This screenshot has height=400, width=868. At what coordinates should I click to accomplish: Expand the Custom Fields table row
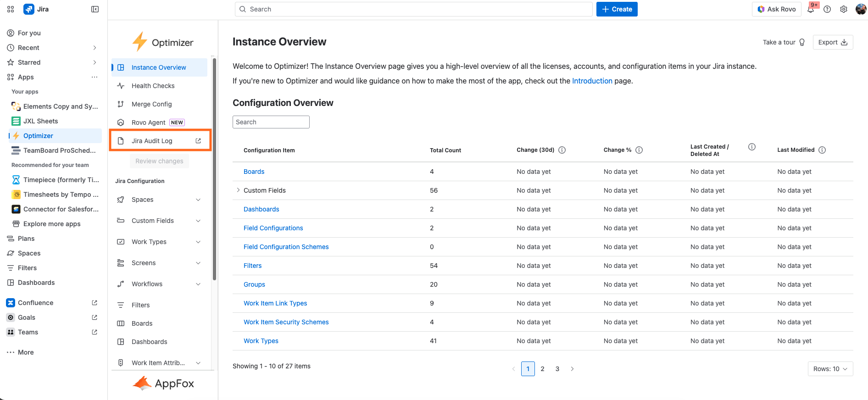click(238, 190)
